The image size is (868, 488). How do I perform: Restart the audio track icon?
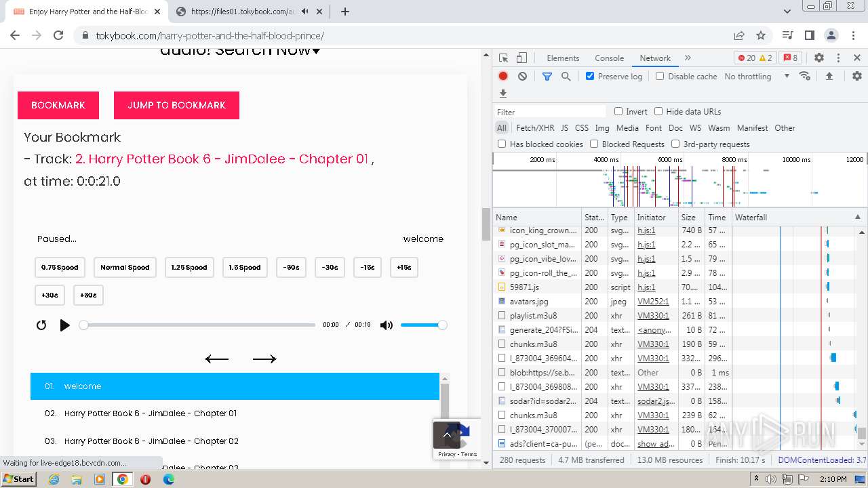pyautogui.click(x=41, y=325)
